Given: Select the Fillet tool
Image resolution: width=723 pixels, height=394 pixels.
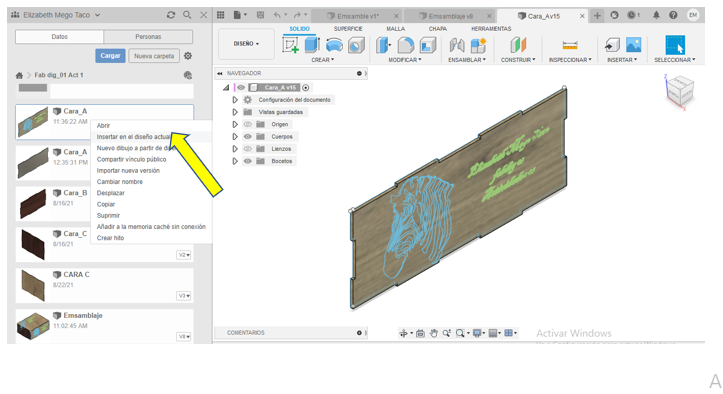Looking at the screenshot, I should point(406,45).
